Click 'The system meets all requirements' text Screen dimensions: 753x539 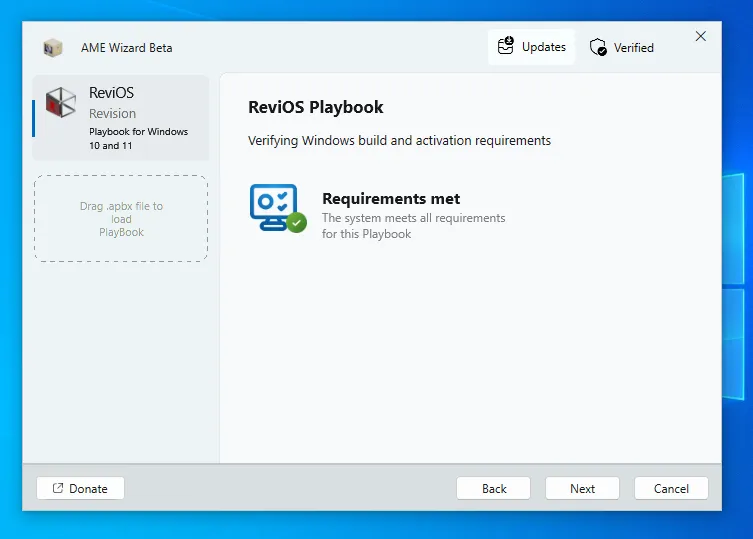(x=413, y=226)
